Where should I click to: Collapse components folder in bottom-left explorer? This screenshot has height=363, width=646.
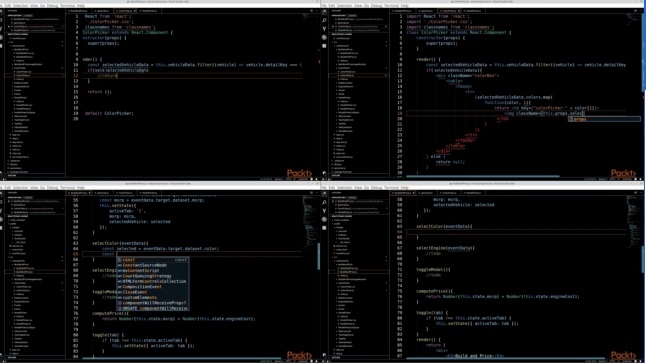[18, 261]
